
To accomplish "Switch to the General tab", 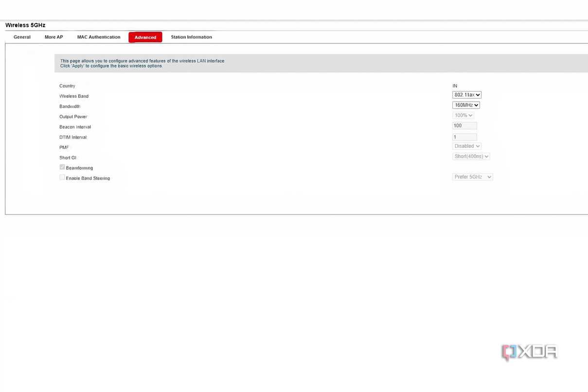I will pos(22,37).
